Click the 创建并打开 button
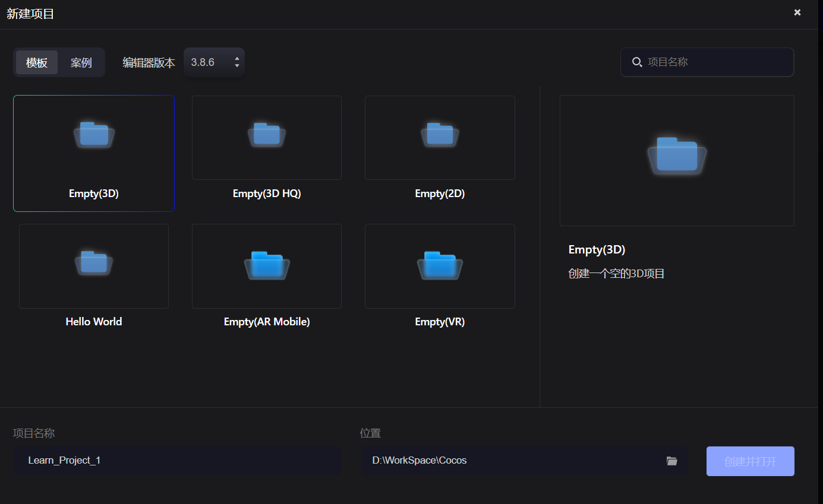 (751, 461)
